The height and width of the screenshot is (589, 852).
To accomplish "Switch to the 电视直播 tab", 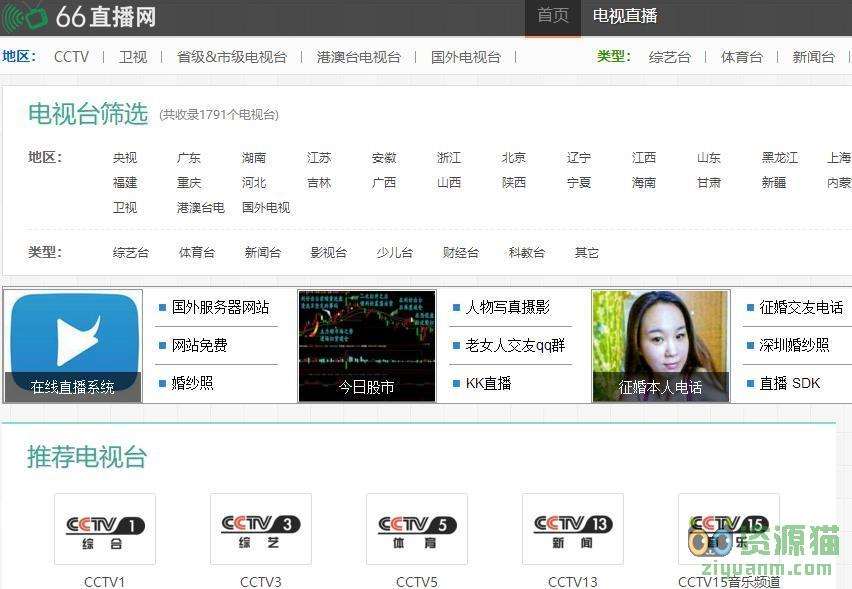I will 625,16.
